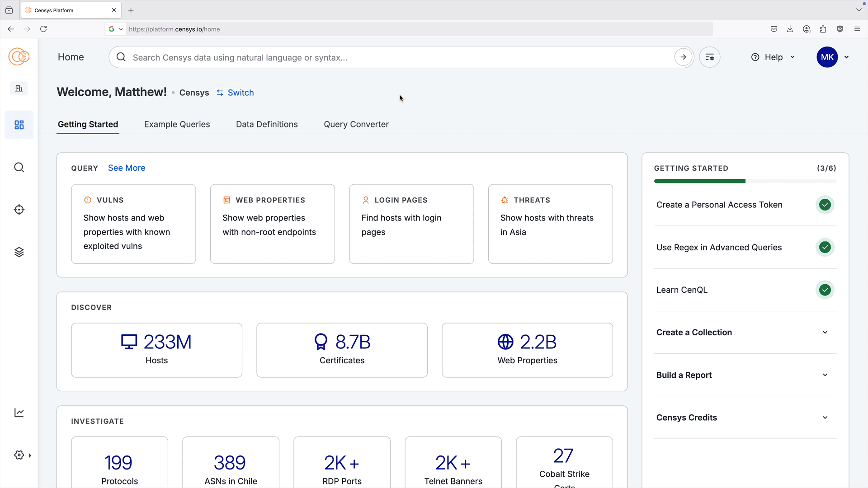
Task: Click the Hosts monitor icon
Action: (x=129, y=342)
